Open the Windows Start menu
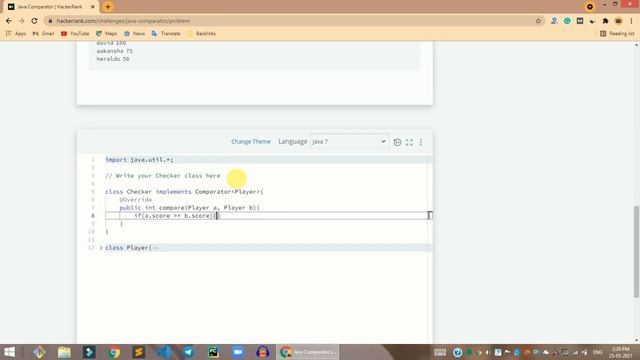This screenshot has height=360, width=640. [x=9, y=352]
